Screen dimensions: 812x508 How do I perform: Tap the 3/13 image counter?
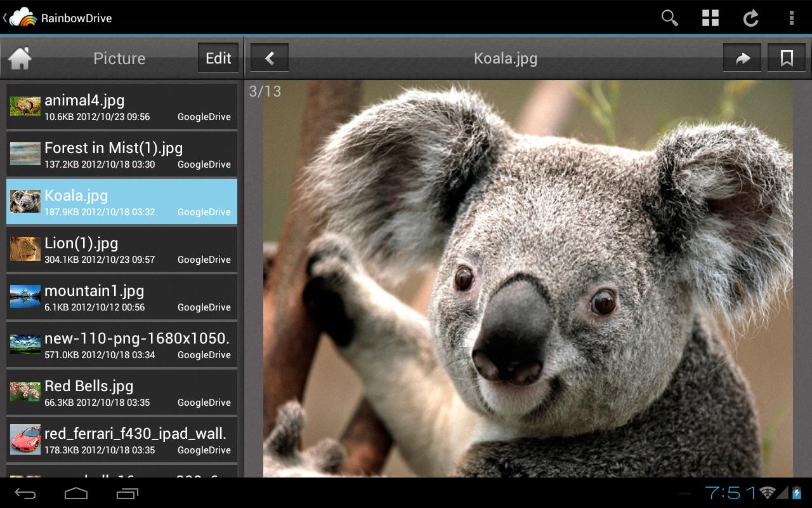pyautogui.click(x=265, y=91)
